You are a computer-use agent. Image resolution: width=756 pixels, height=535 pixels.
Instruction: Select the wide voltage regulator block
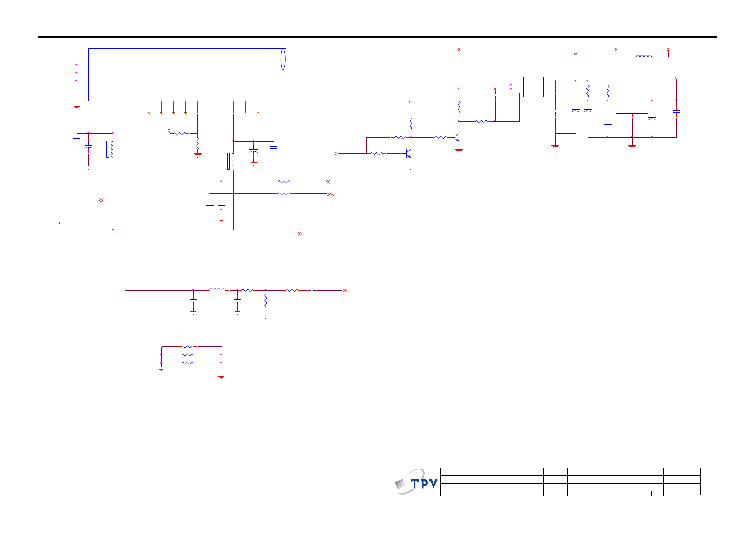[x=632, y=105]
